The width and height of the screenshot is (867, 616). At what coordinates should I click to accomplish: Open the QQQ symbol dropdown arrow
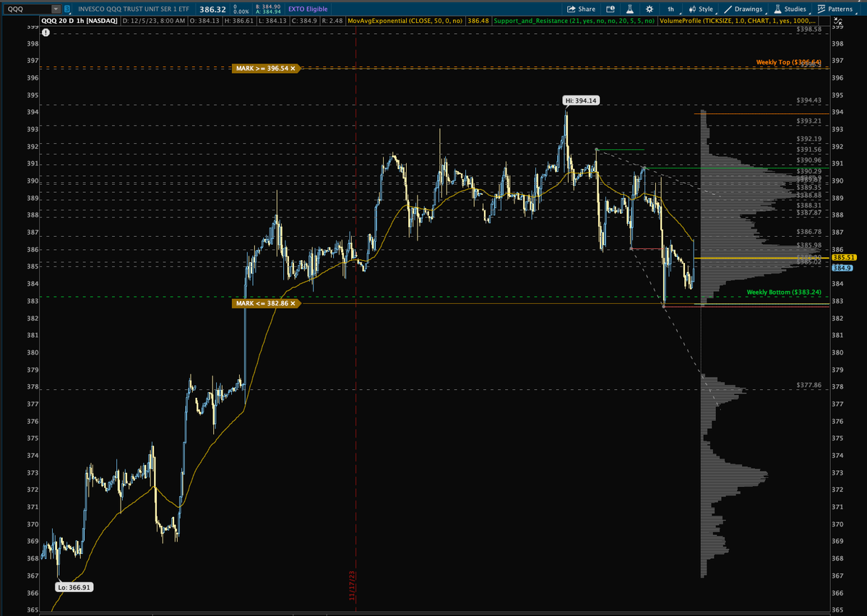pyautogui.click(x=56, y=9)
